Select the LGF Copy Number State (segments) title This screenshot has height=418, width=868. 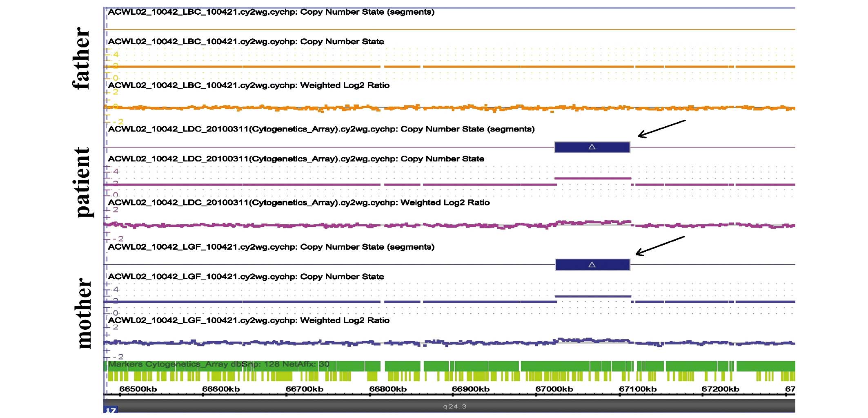(271, 247)
